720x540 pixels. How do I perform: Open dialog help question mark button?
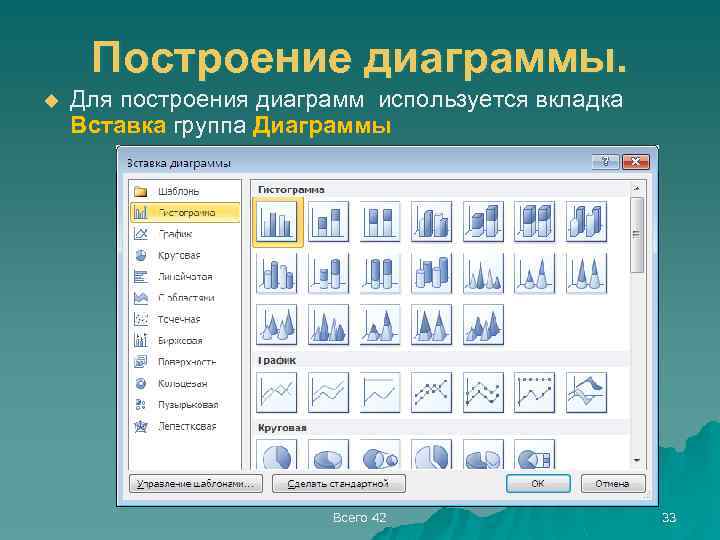click(606, 162)
